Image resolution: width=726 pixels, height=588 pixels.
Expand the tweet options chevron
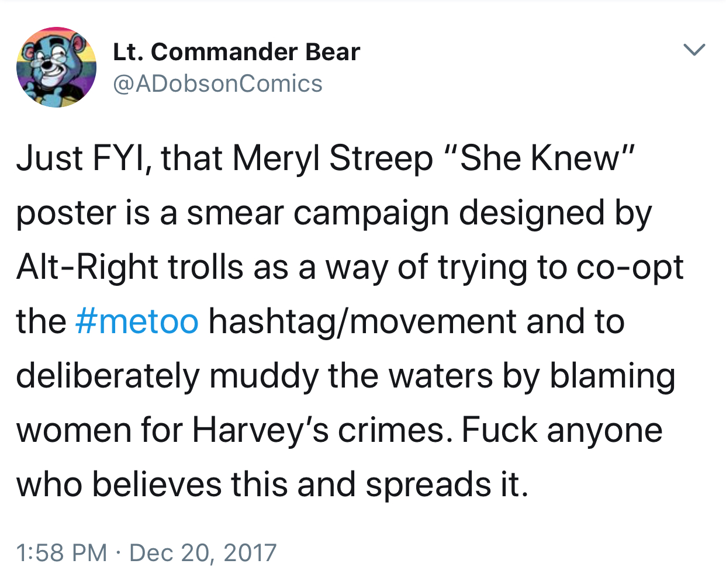click(x=694, y=50)
